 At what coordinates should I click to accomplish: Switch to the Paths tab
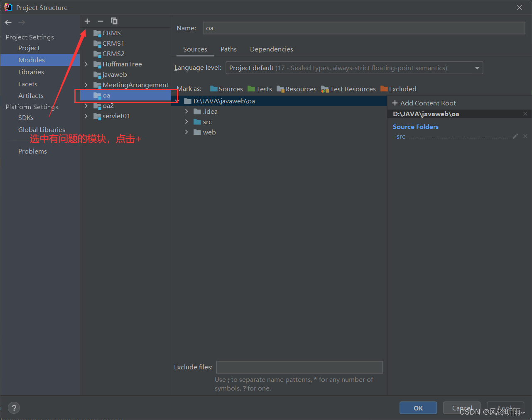228,49
